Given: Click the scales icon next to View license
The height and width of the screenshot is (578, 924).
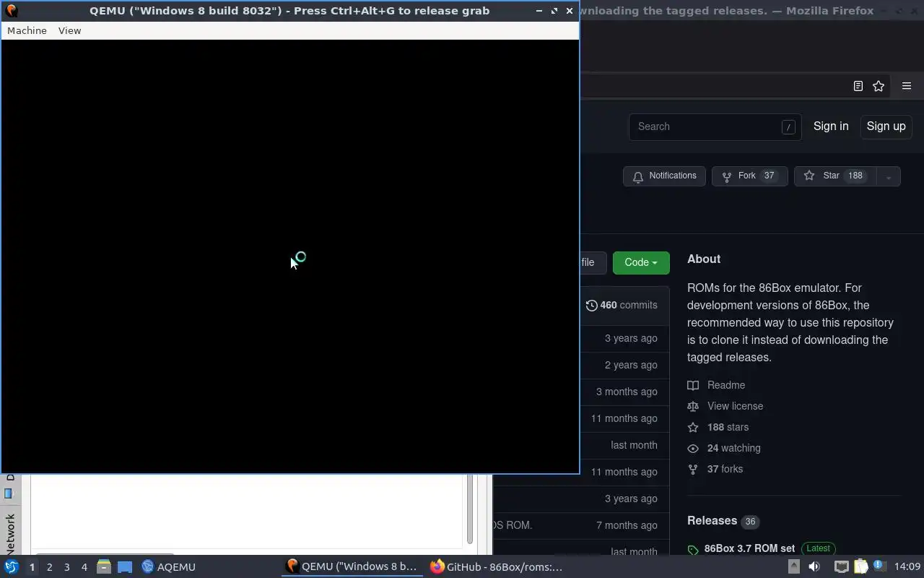Looking at the screenshot, I should tap(693, 406).
